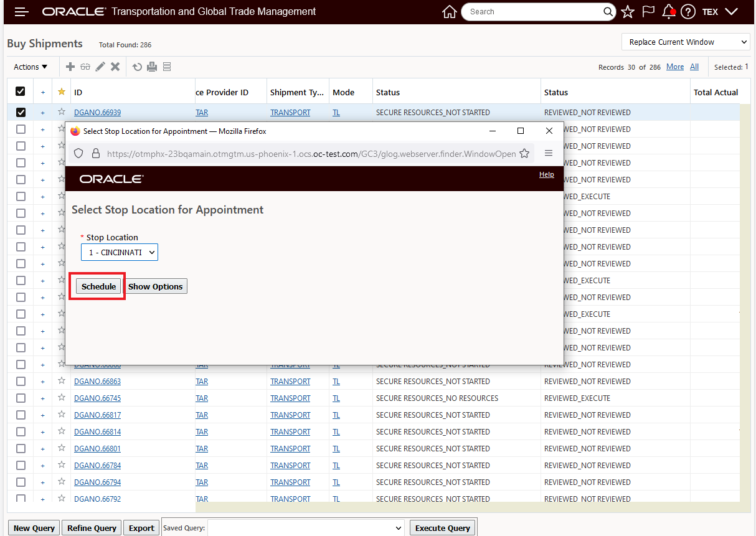Open the Firefox popup hamburger menu
The width and height of the screenshot is (756, 536).
click(x=549, y=153)
